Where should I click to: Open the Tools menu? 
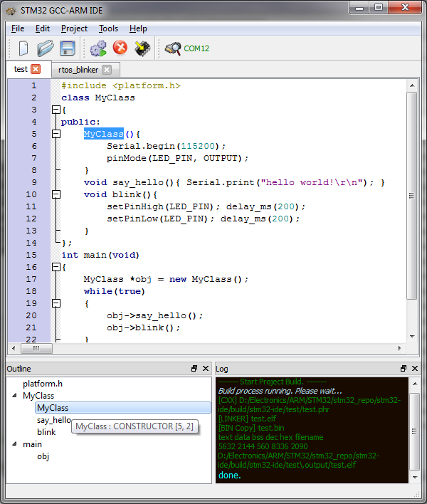point(108,28)
